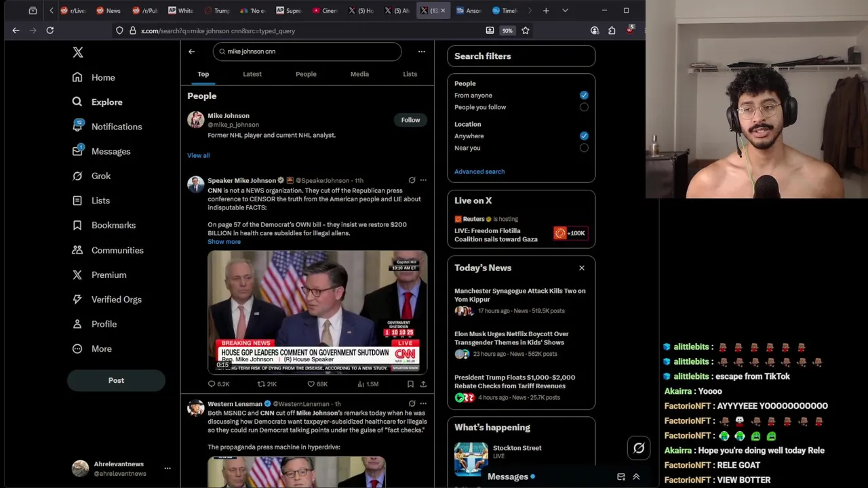Click View all people link
This screenshot has width=868, height=488.
(199, 155)
